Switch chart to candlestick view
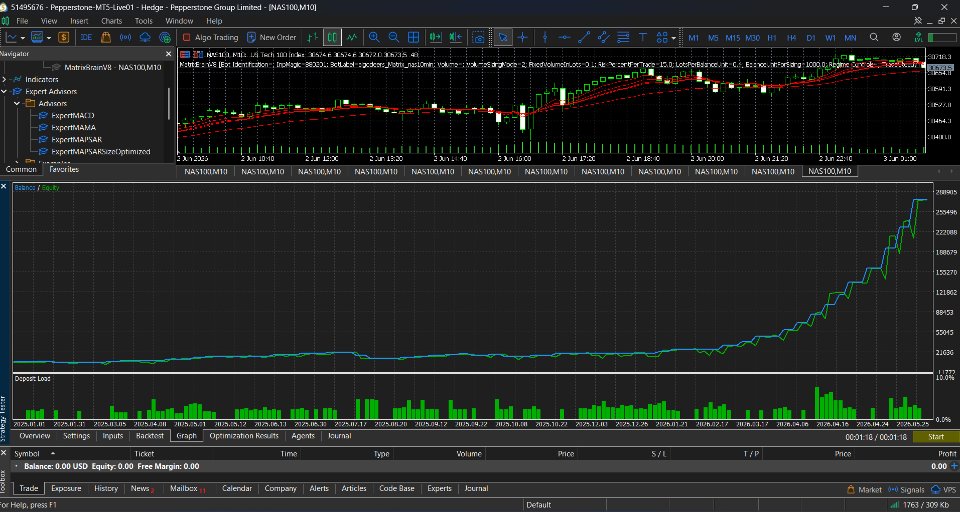The image size is (960, 512). pyautogui.click(x=332, y=37)
